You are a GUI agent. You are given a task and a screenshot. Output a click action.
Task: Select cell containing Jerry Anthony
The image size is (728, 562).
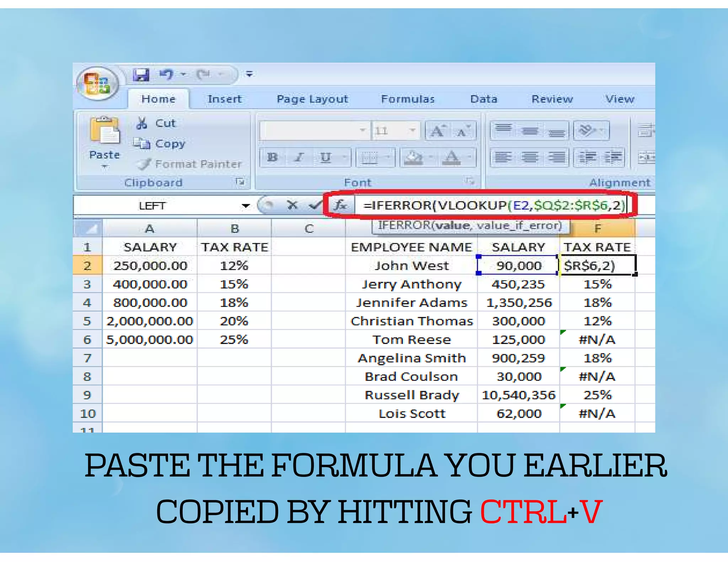pyautogui.click(x=411, y=284)
